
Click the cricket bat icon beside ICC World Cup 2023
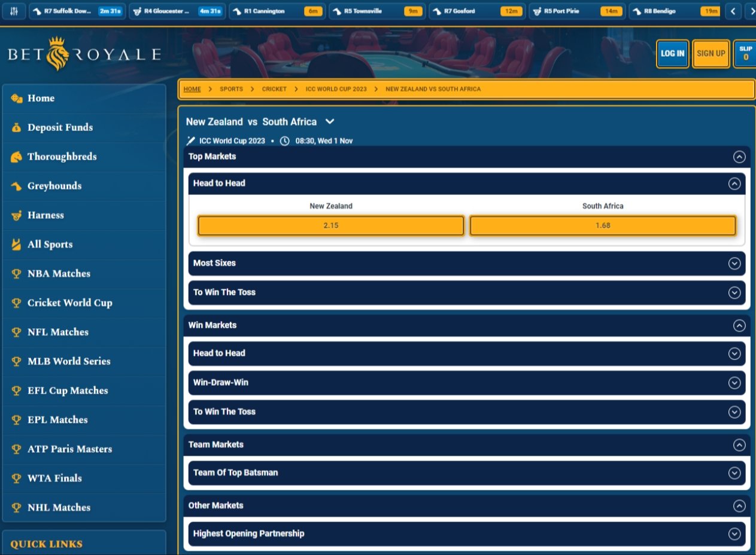191,141
